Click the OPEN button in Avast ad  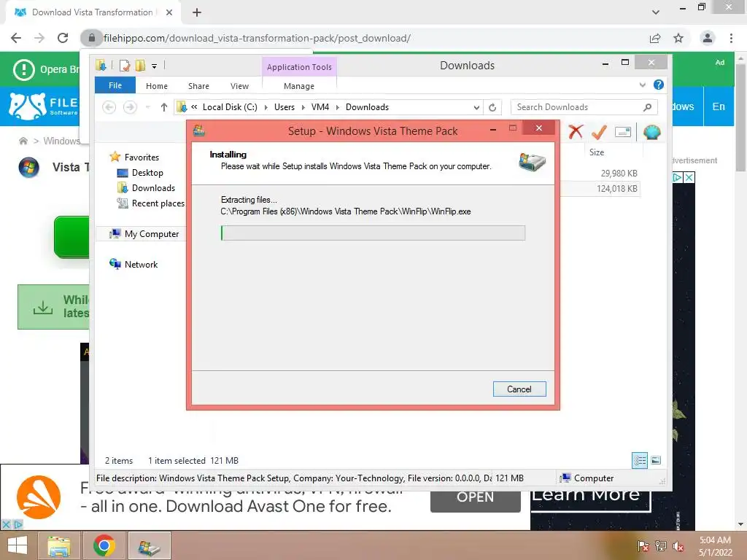pyautogui.click(x=475, y=499)
